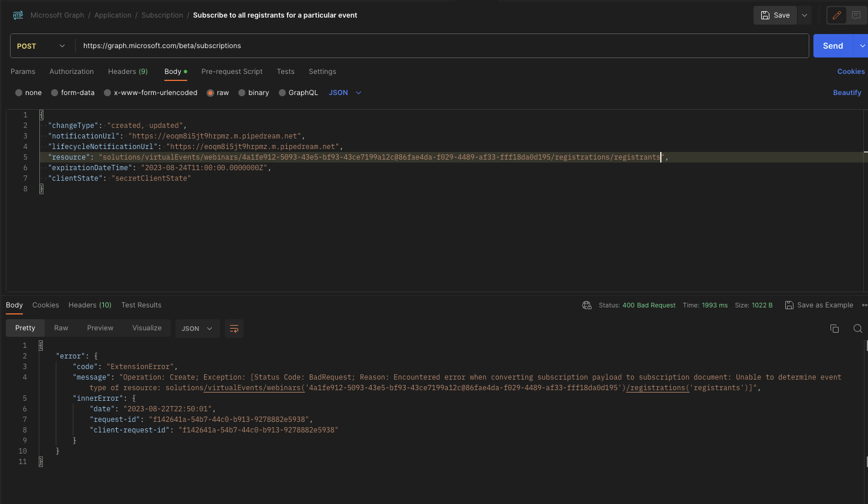Open the request Settings tab
The image size is (868, 504).
coord(322,72)
